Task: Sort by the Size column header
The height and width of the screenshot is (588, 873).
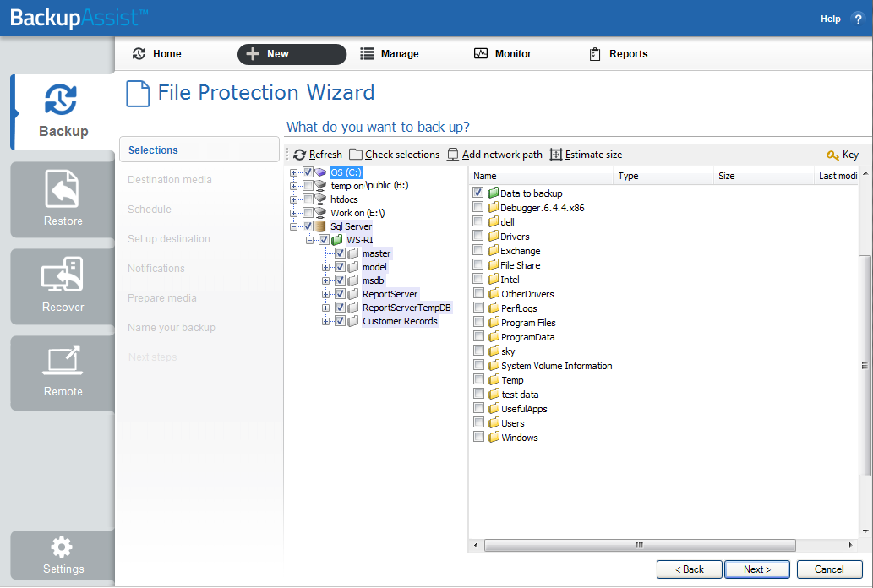Action: [763, 176]
